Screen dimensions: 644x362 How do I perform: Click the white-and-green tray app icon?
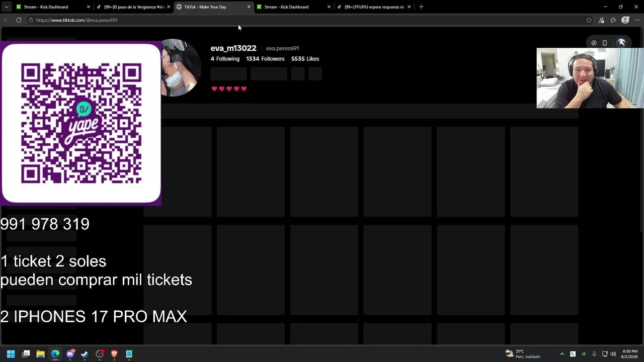[x=573, y=354]
